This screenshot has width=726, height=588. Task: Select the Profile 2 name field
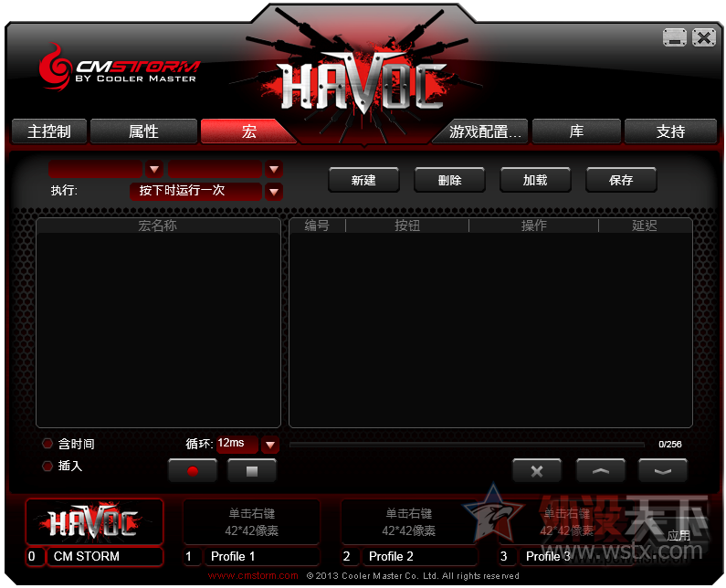[419, 556]
